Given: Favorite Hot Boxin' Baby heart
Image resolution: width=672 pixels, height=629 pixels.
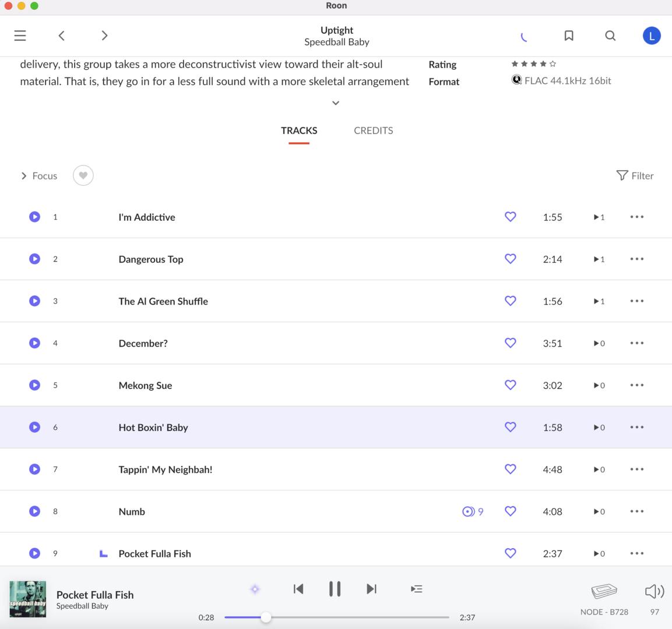Looking at the screenshot, I should point(510,426).
